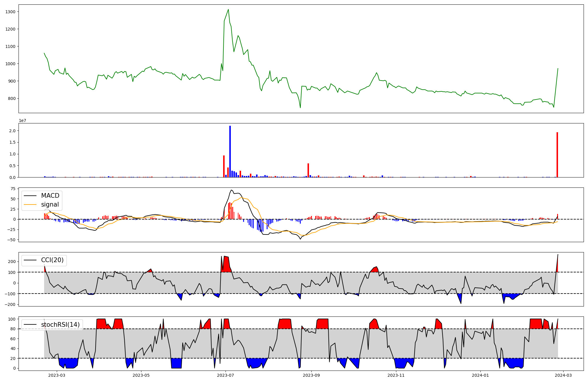Click the 1300 price axis tick label
The image size is (588, 382).
coord(11,12)
